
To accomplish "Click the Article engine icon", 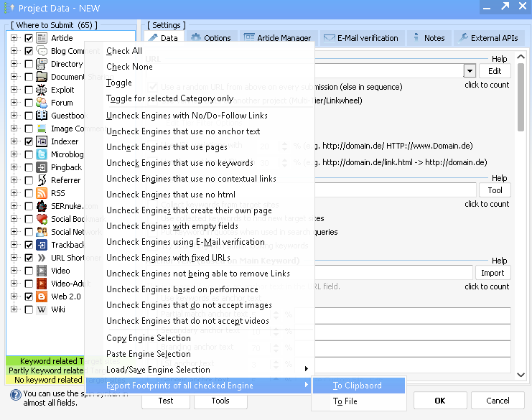I will tap(42, 38).
